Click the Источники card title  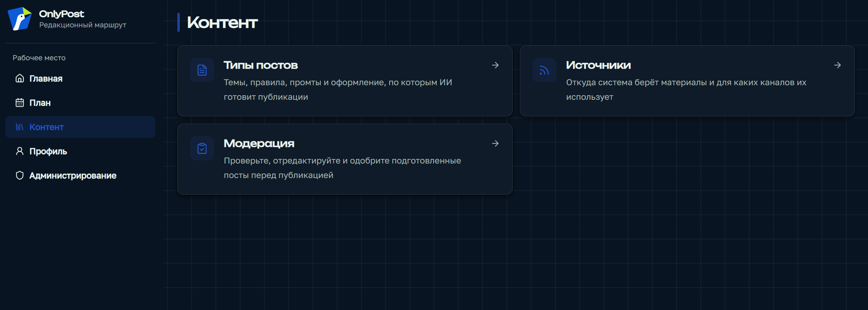[x=599, y=65]
